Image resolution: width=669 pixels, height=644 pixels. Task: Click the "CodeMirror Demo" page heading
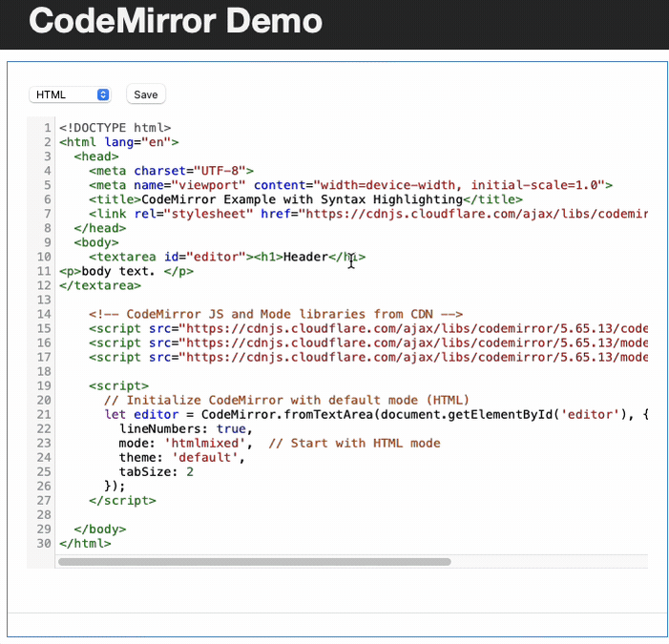[175, 21]
